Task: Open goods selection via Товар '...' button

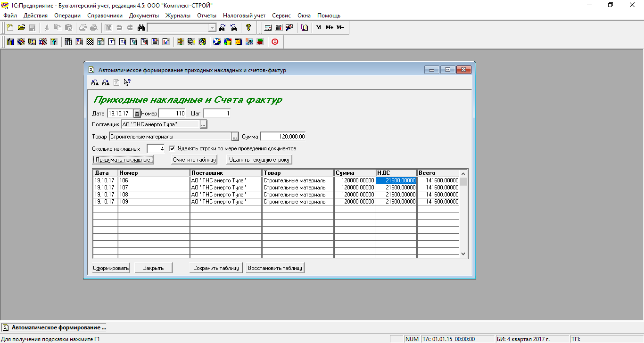Action: (x=235, y=137)
